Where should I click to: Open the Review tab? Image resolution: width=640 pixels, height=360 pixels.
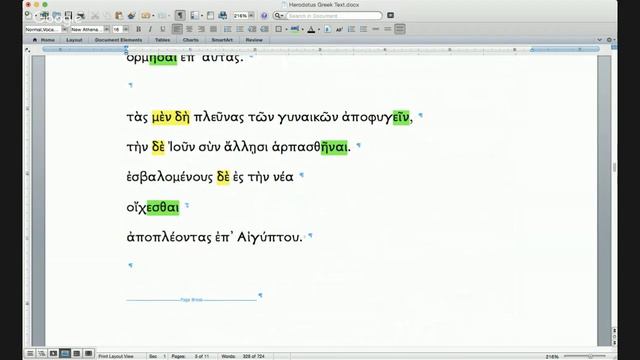click(x=254, y=40)
